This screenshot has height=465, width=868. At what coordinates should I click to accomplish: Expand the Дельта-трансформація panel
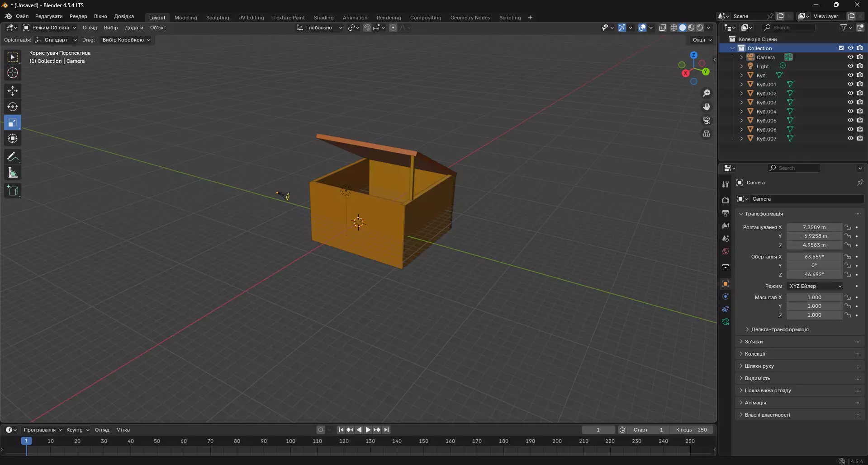pos(779,329)
